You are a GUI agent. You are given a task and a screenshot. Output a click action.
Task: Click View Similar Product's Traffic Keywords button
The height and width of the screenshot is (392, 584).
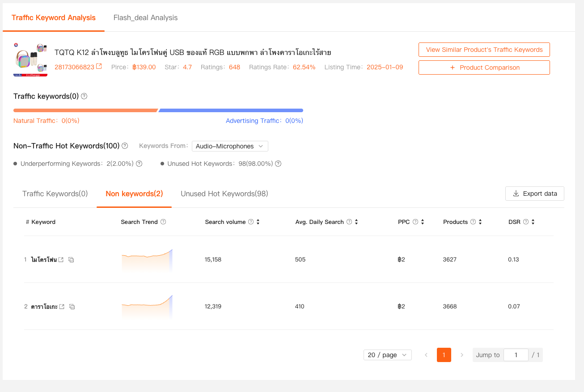coord(484,50)
